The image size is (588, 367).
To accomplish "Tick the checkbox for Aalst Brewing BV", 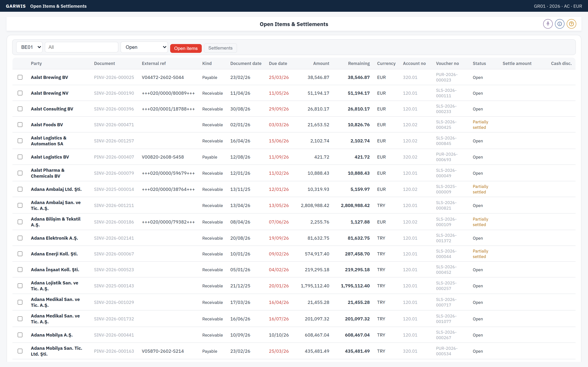I will click(x=20, y=77).
